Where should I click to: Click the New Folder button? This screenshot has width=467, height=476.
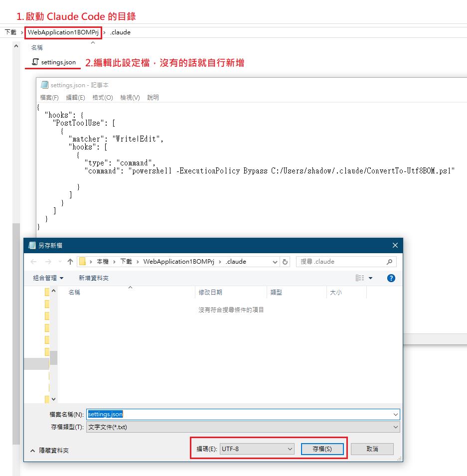(x=93, y=278)
